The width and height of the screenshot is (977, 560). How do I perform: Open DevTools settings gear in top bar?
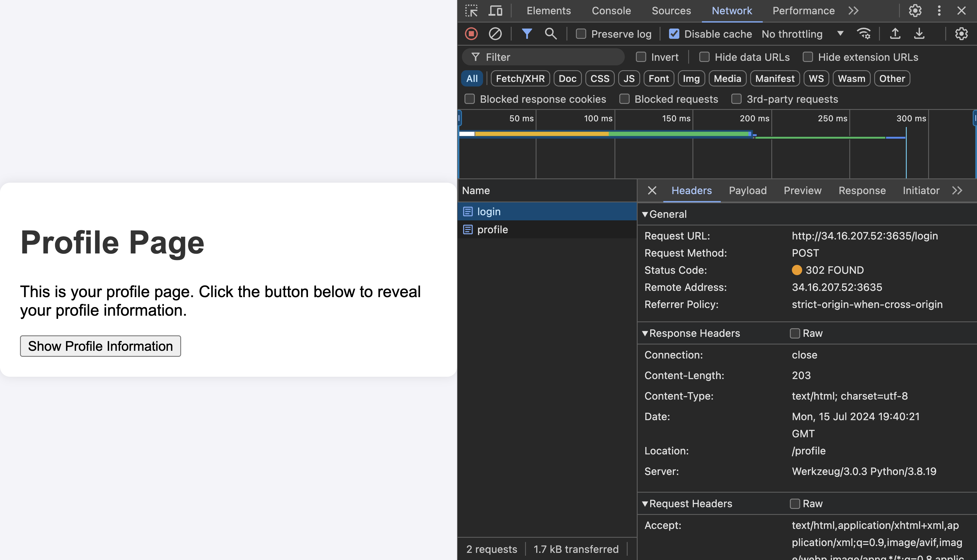(x=915, y=11)
